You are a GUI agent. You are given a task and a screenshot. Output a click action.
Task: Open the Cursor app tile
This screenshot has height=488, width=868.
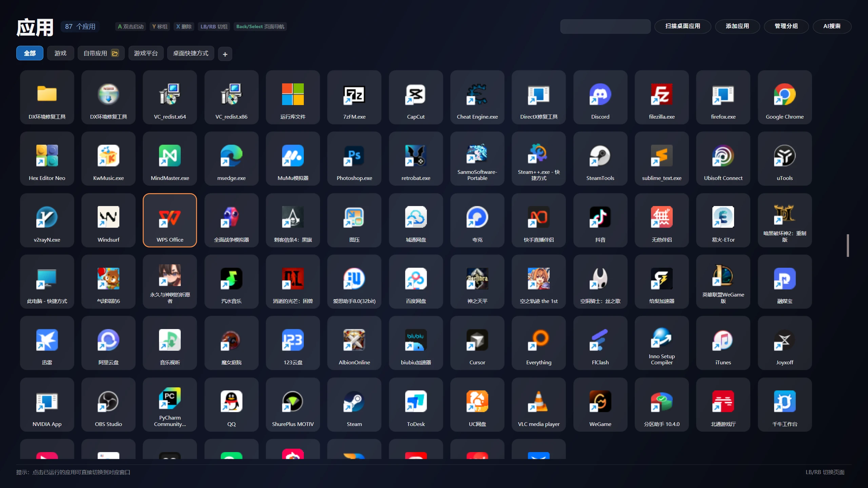coord(477,343)
